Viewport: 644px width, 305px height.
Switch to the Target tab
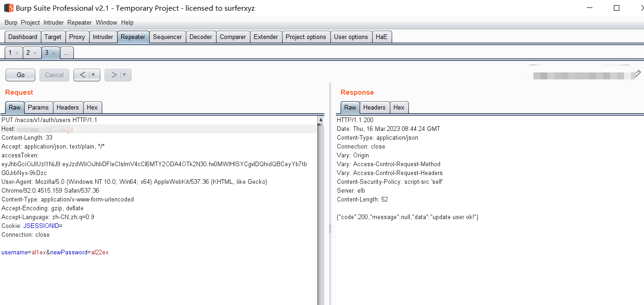53,37
